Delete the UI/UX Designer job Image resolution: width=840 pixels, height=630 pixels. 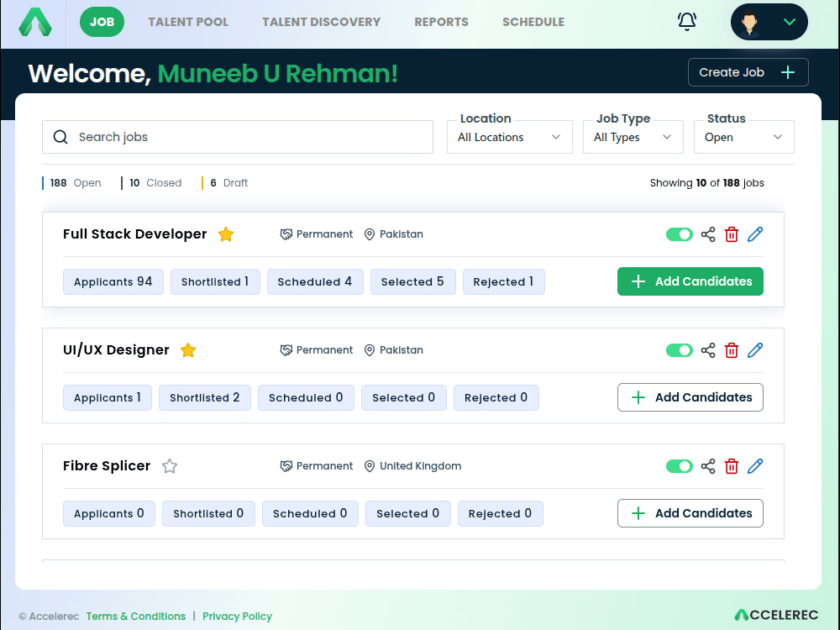pos(732,350)
